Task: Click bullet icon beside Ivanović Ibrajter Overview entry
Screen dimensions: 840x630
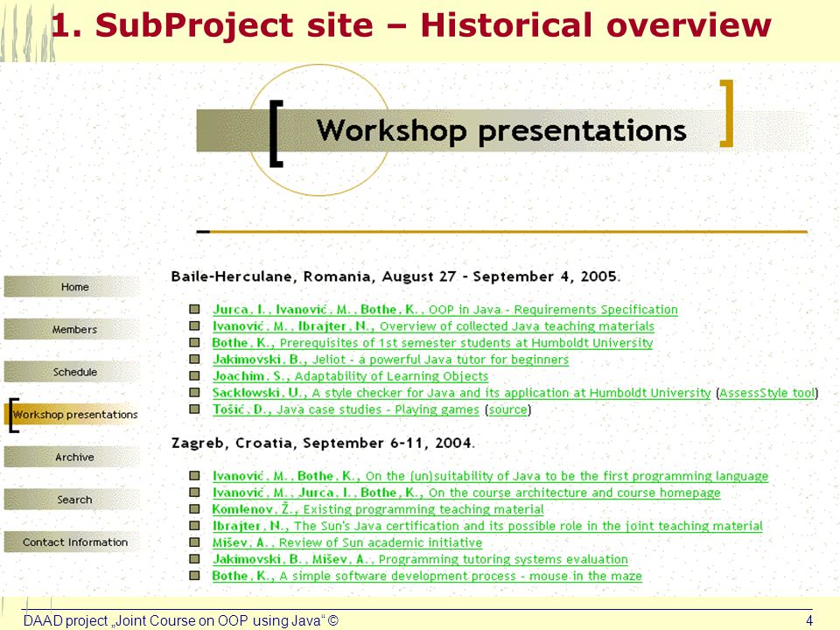Action: click(x=194, y=325)
